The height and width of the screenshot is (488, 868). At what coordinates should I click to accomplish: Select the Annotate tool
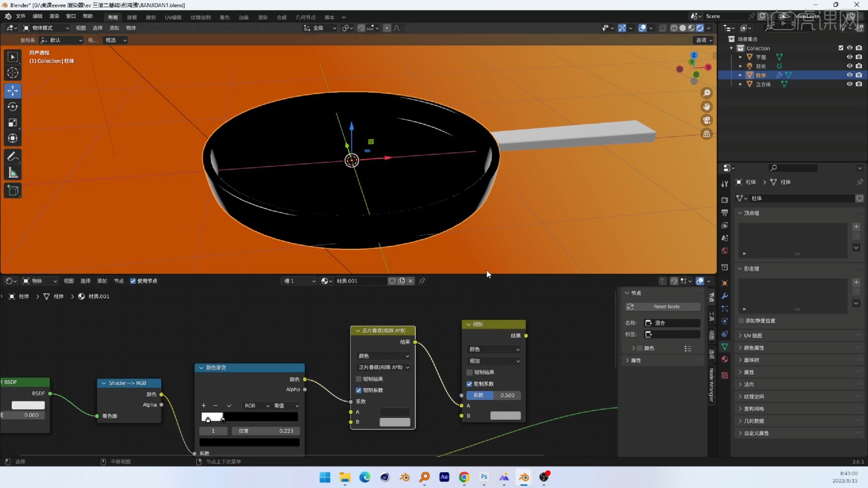tap(13, 155)
